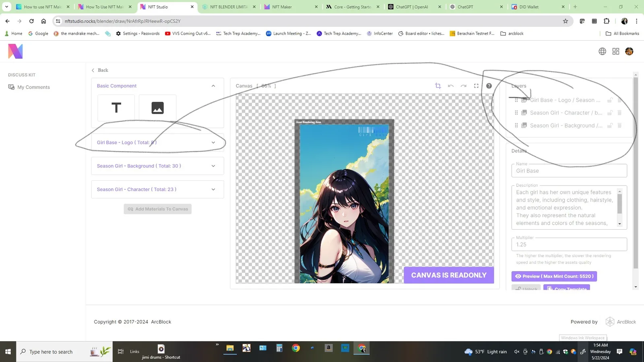Viewport: 644px width, 362px height.
Task: Grab the Season Girl - Background drag handle
Action: (x=516, y=125)
